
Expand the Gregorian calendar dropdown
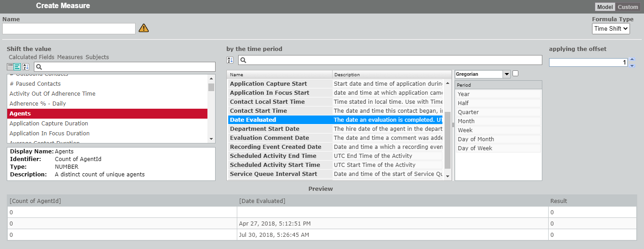pos(506,74)
